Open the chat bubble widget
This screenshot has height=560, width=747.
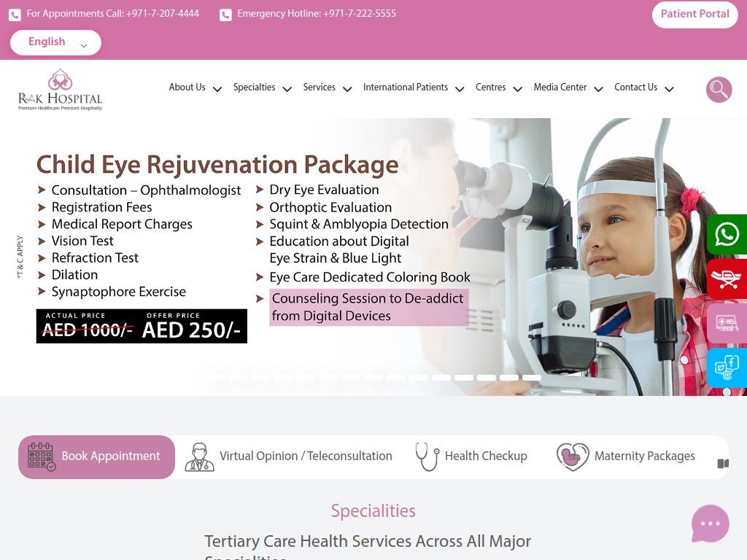[710, 524]
